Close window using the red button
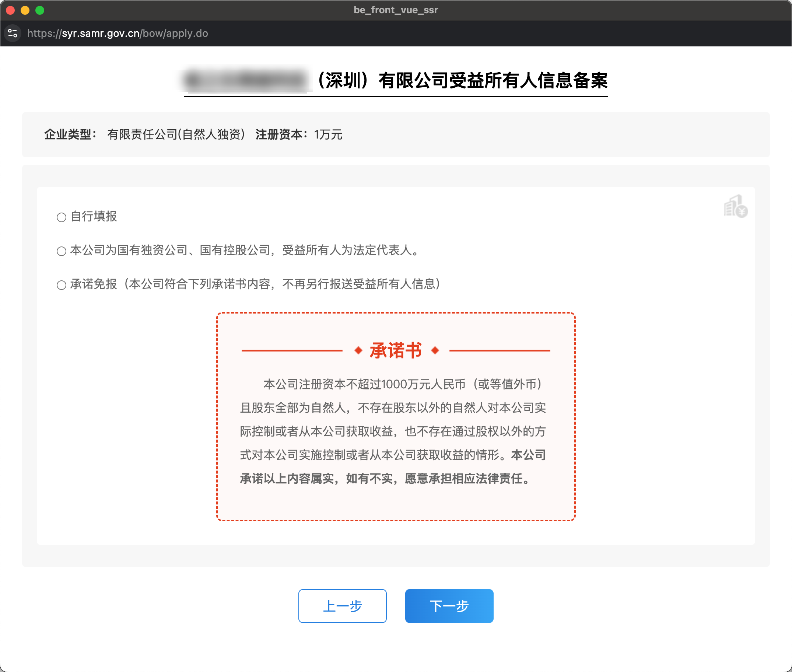 point(10,10)
